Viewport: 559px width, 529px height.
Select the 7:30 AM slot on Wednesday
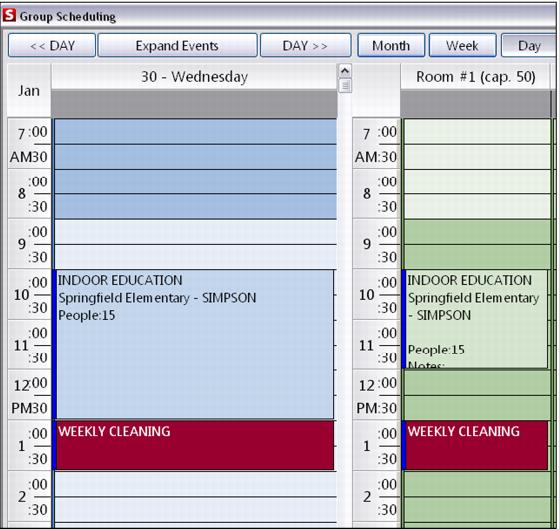(195, 157)
